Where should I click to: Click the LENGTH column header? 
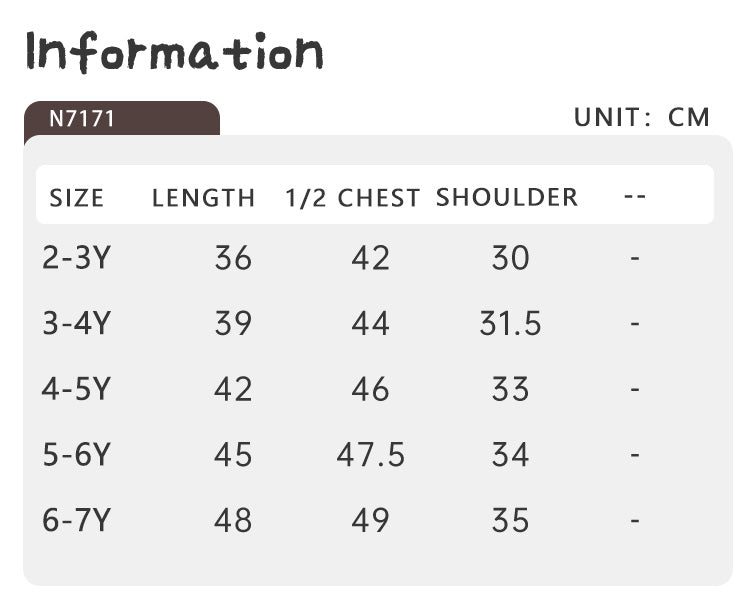point(204,198)
